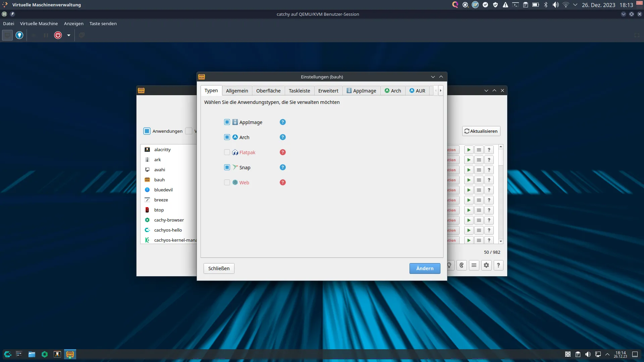Click the play button in the alacritty row
Image resolution: width=644 pixels, height=362 pixels.
point(469,150)
